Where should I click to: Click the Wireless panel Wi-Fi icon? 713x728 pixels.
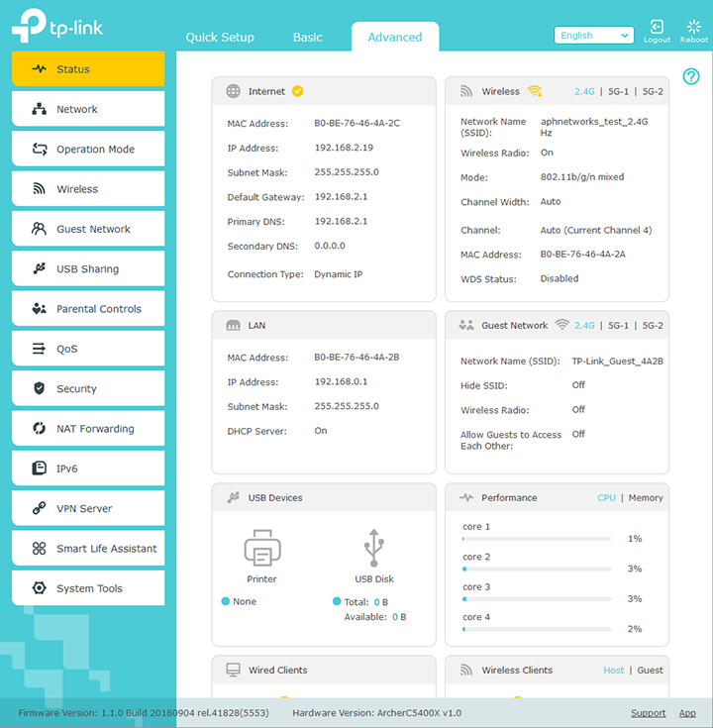tap(535, 91)
